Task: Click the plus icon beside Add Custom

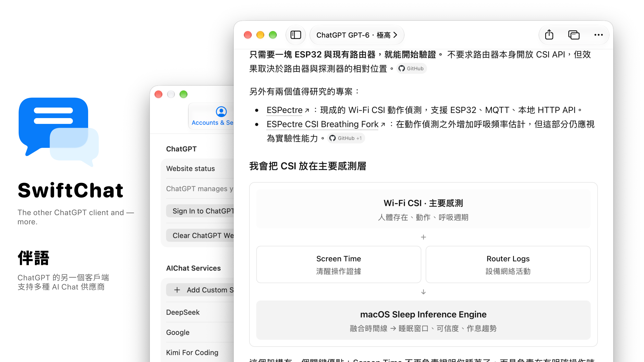Action: pyautogui.click(x=177, y=290)
